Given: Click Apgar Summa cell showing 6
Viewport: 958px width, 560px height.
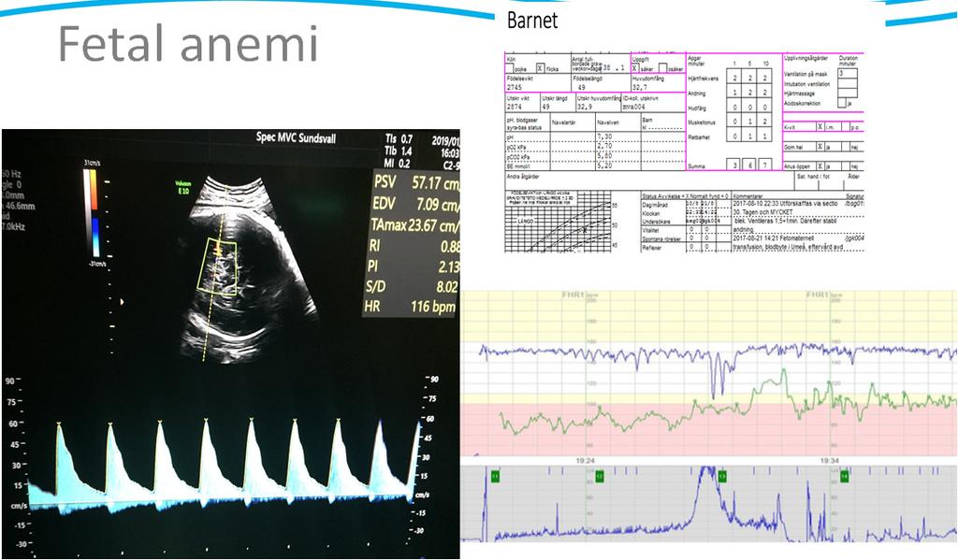Looking at the screenshot, I should (749, 165).
